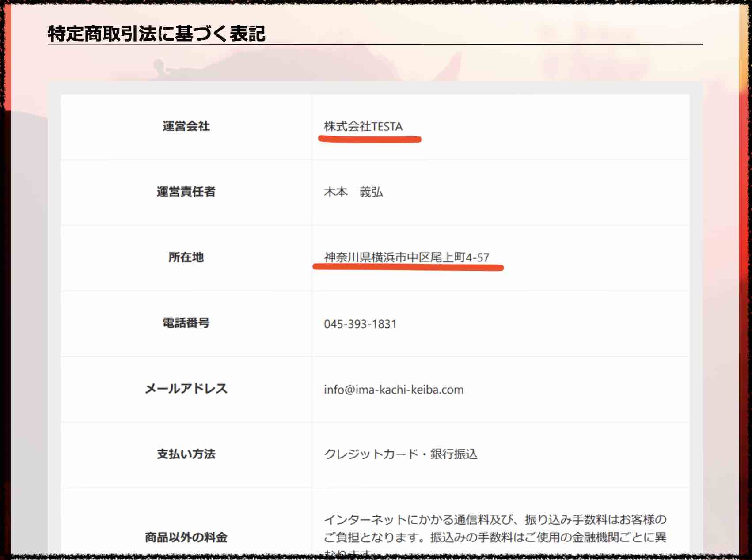Select the 支払い方法 row label
The image size is (752, 560).
186,454
